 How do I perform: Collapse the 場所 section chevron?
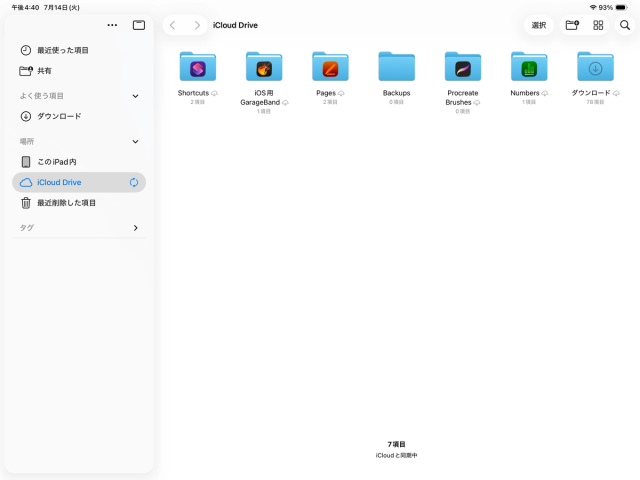[136, 142]
